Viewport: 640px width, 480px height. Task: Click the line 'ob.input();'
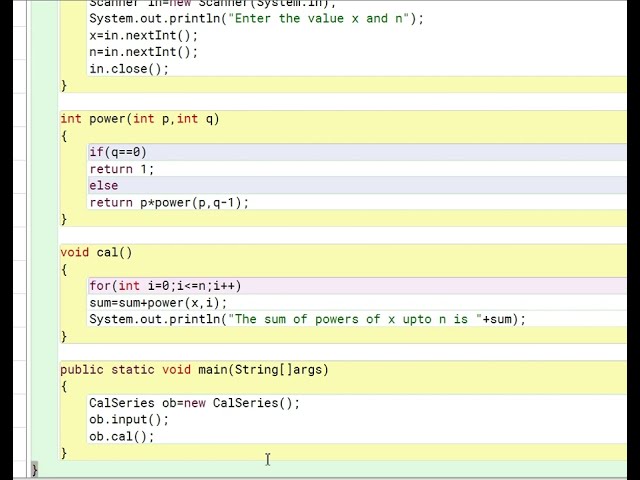pos(129,420)
